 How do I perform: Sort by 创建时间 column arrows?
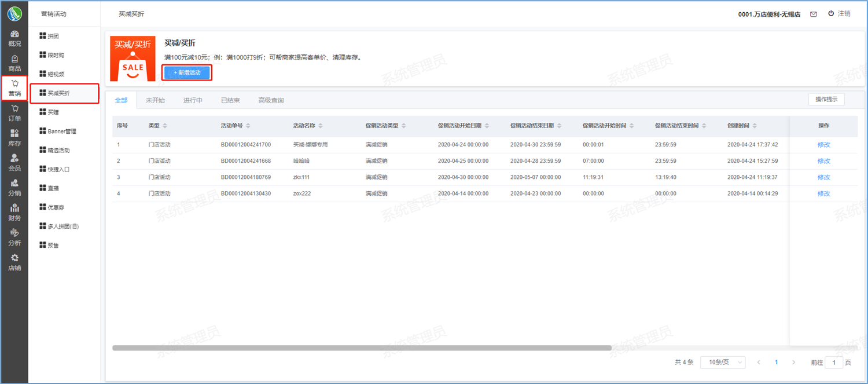[755, 126]
